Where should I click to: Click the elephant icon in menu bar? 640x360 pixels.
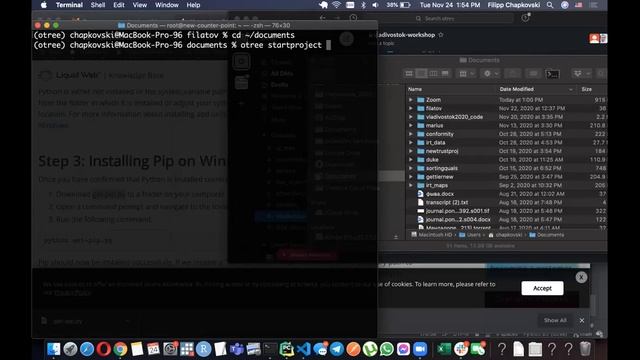(x=324, y=5)
